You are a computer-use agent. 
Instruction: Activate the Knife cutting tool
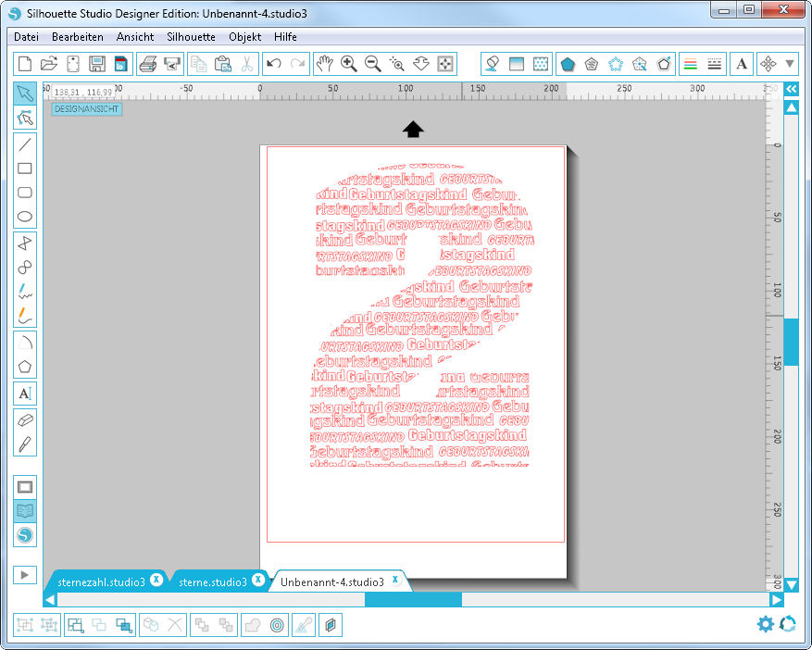[x=25, y=444]
